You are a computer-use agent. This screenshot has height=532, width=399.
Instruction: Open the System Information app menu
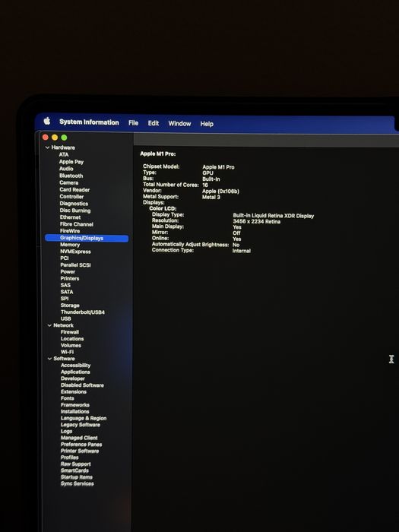pos(89,122)
